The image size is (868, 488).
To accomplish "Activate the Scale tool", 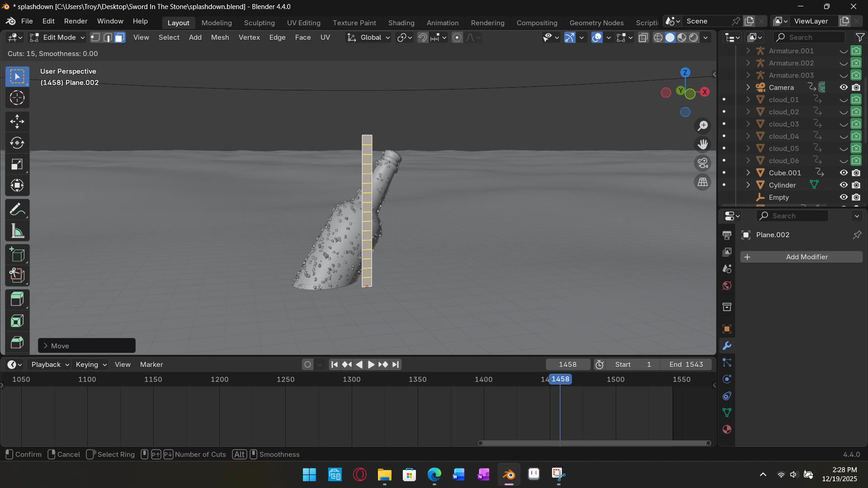I will (17, 164).
